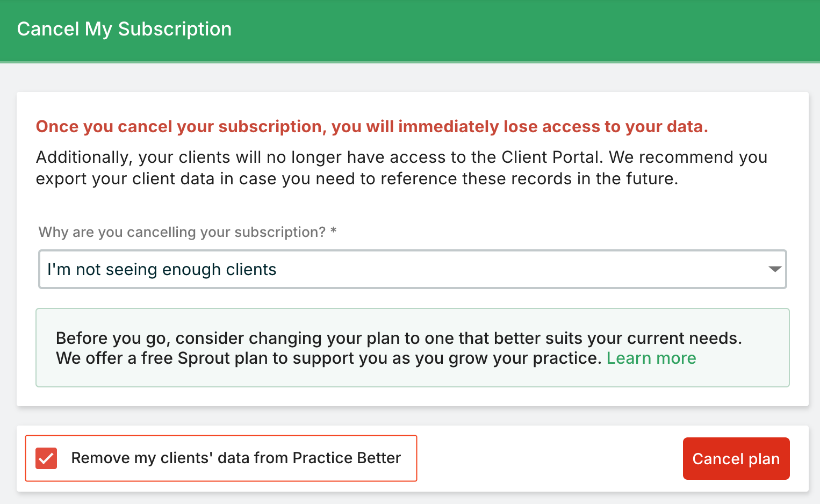
Task: Follow the green Learn more link
Action: 651,358
